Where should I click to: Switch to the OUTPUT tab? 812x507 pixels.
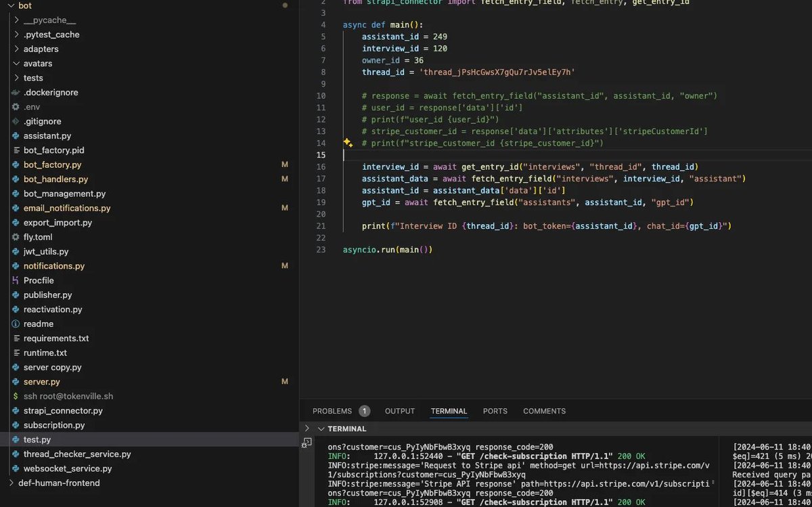pos(400,411)
